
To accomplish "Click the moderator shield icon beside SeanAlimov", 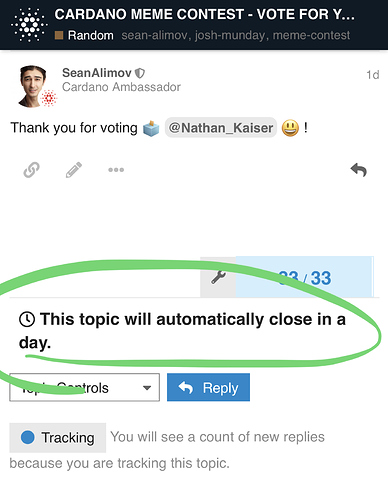I will [x=140, y=73].
